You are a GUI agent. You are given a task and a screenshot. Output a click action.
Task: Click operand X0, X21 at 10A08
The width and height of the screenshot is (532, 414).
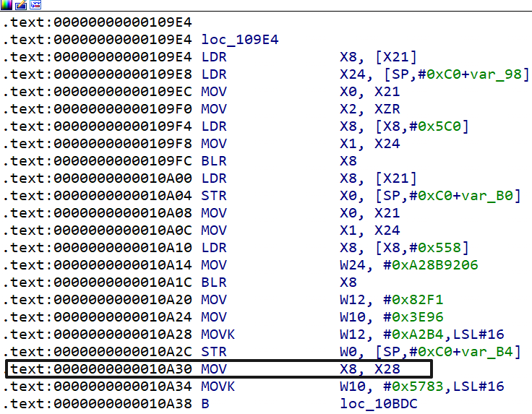point(370,213)
